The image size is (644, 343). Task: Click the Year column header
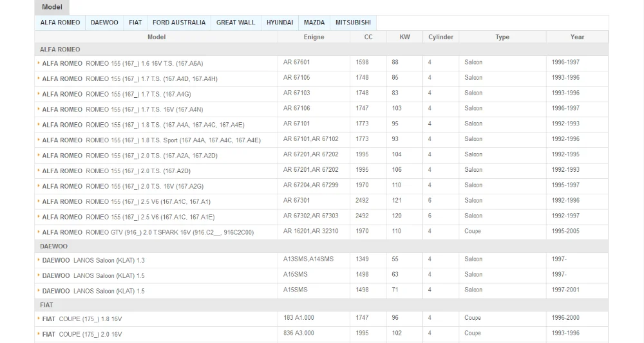pos(577,37)
